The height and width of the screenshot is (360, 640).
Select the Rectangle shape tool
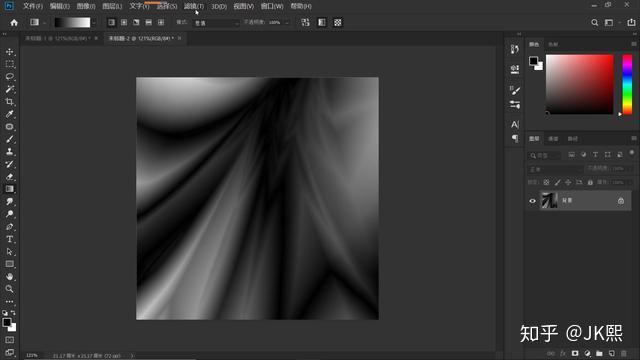[9, 264]
